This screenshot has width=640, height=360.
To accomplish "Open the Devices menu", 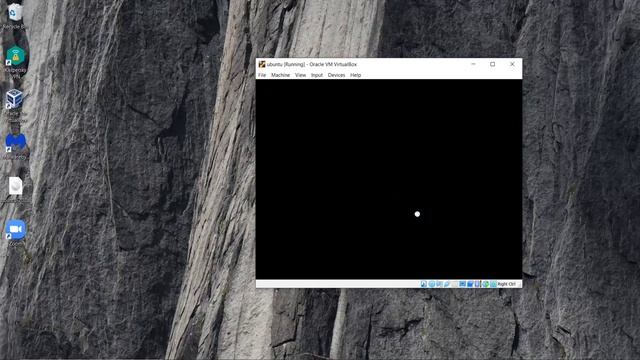I will point(336,75).
